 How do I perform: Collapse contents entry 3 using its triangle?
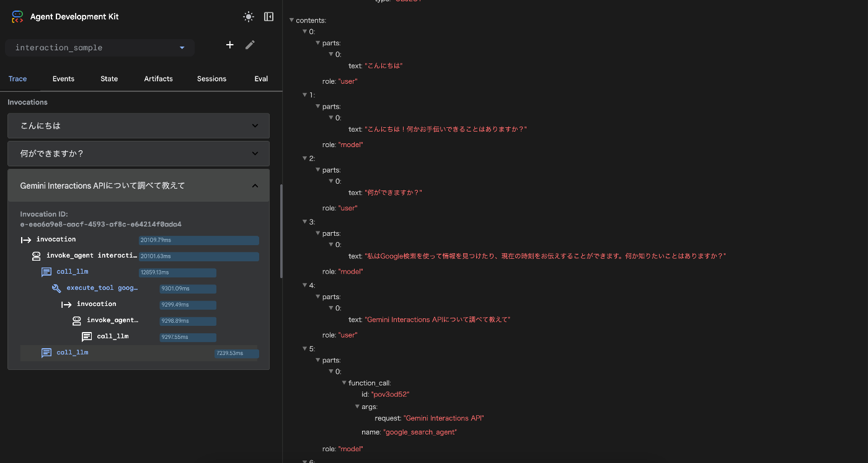click(304, 222)
